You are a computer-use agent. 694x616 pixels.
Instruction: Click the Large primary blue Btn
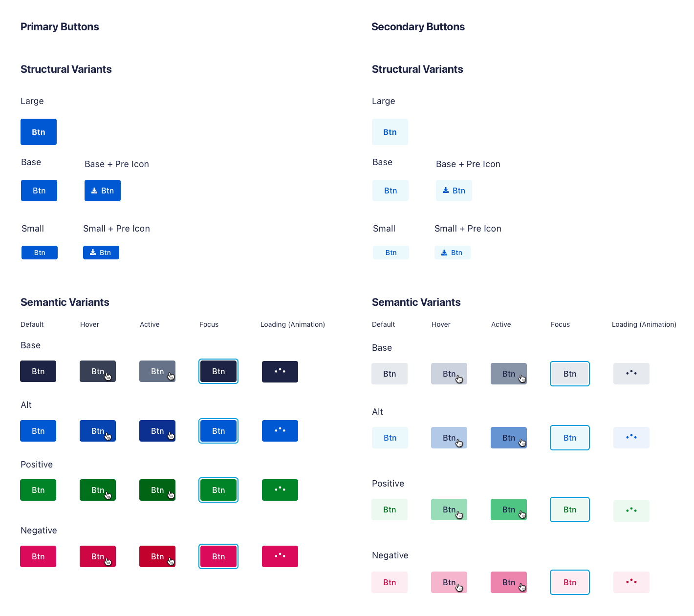(39, 132)
